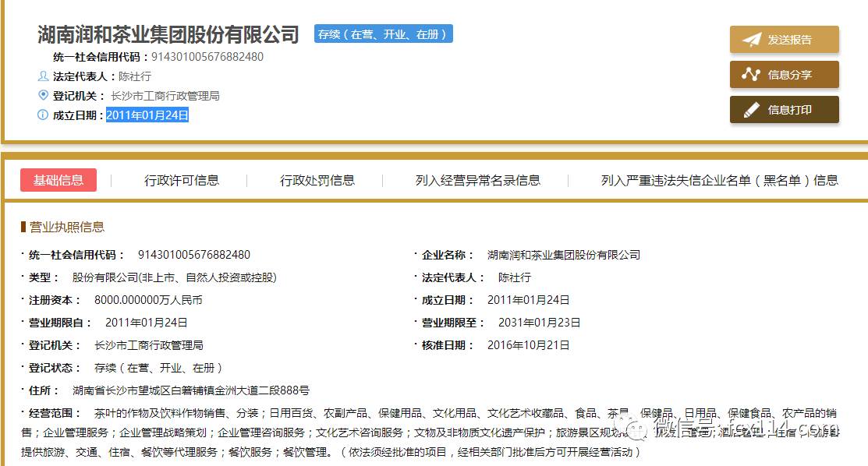
Task: Click the 存续(在营、开业、在册) status badge
Action: [x=384, y=34]
